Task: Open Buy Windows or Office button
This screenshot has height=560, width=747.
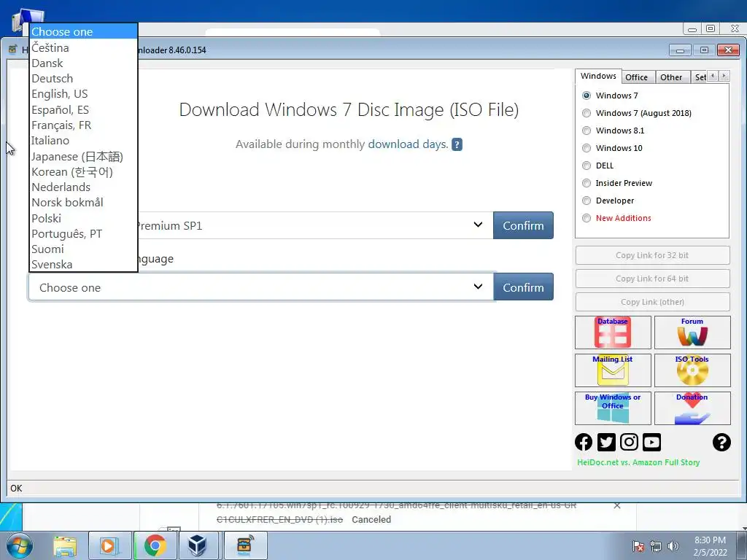Action: tap(613, 408)
